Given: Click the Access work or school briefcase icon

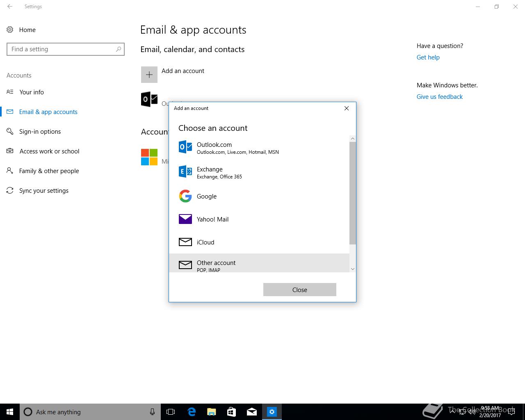Looking at the screenshot, I should coord(10,151).
